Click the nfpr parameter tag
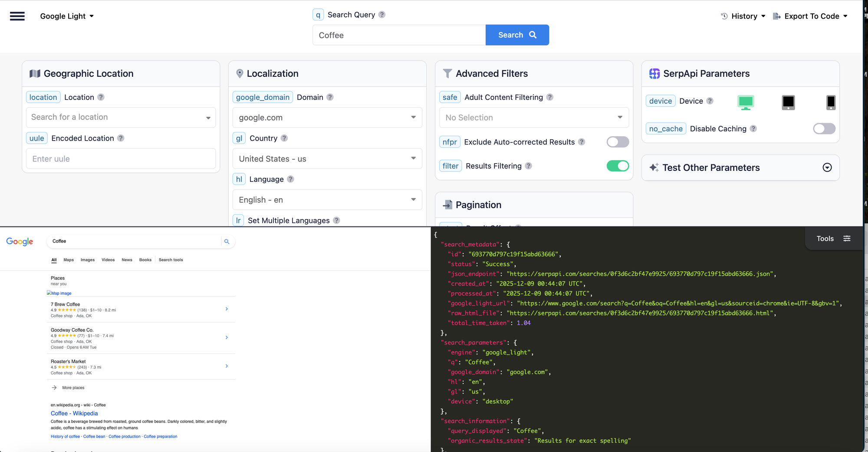 [x=450, y=142]
